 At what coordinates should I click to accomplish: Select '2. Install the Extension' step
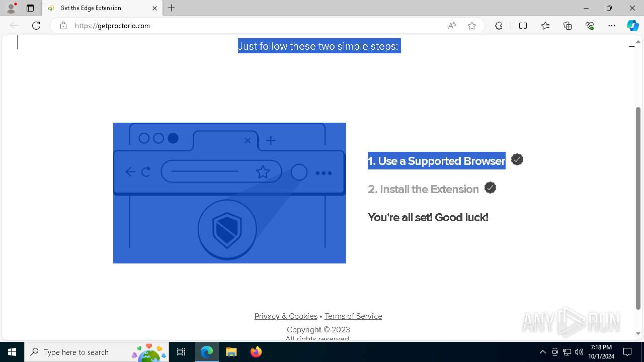[x=423, y=189]
